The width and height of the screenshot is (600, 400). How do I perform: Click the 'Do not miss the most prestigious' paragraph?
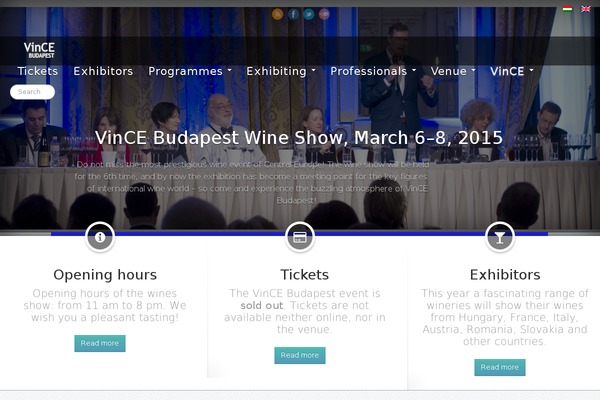251,183
